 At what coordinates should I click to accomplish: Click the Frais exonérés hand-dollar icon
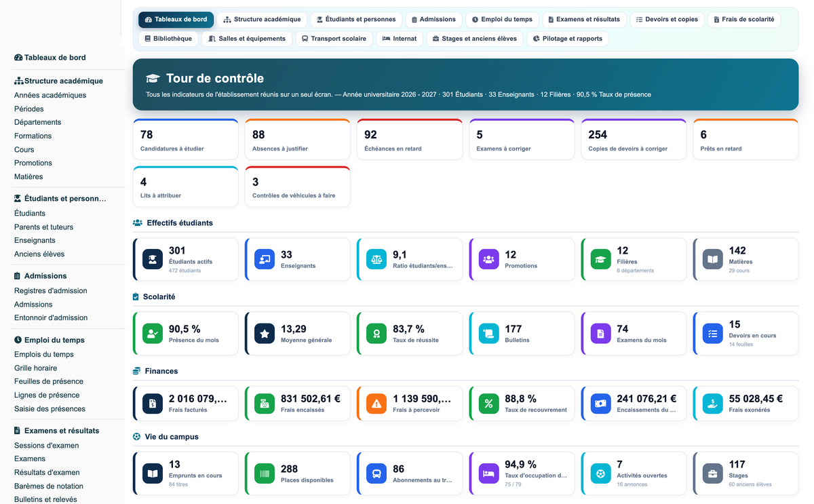[712, 404]
